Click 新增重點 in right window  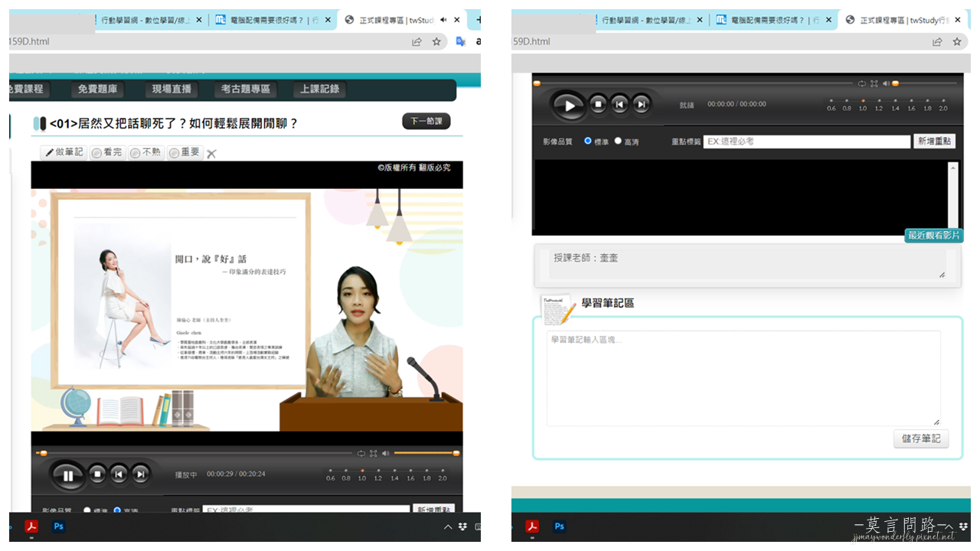click(x=934, y=142)
